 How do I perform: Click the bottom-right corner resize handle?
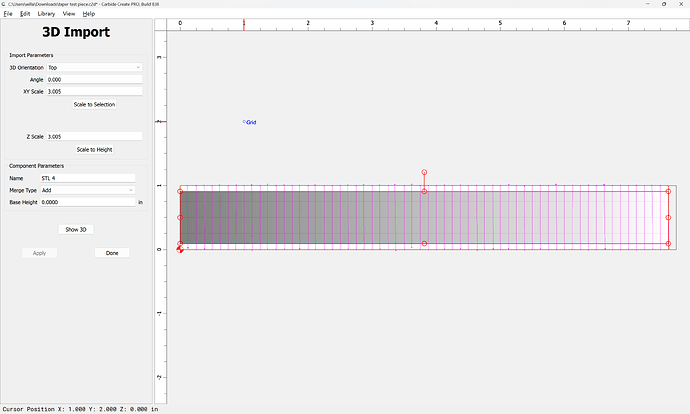(668, 243)
